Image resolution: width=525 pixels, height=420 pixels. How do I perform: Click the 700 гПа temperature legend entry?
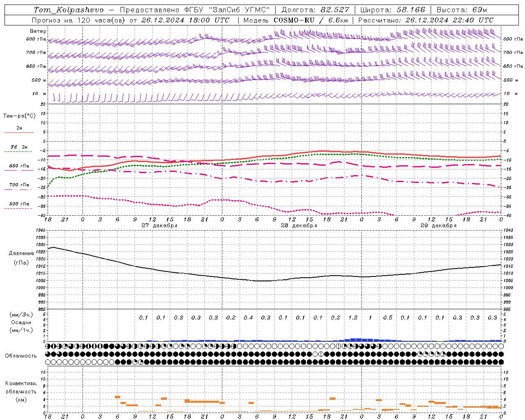click(19, 185)
